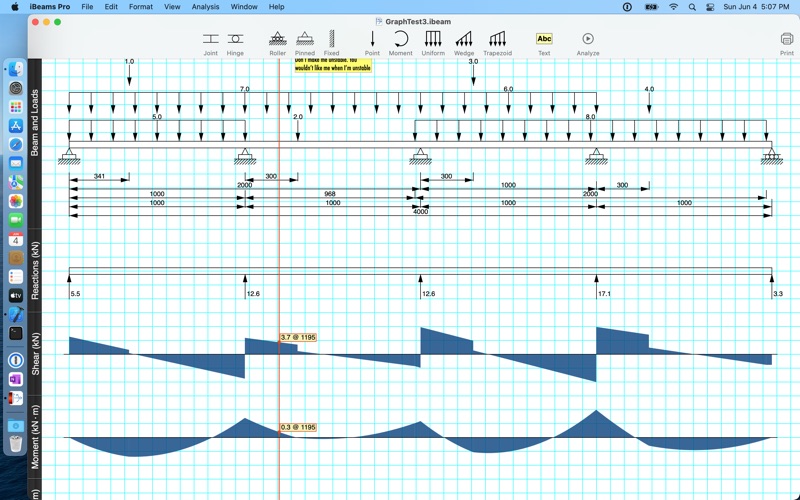Choose the Uniform load tool

[x=433, y=43]
